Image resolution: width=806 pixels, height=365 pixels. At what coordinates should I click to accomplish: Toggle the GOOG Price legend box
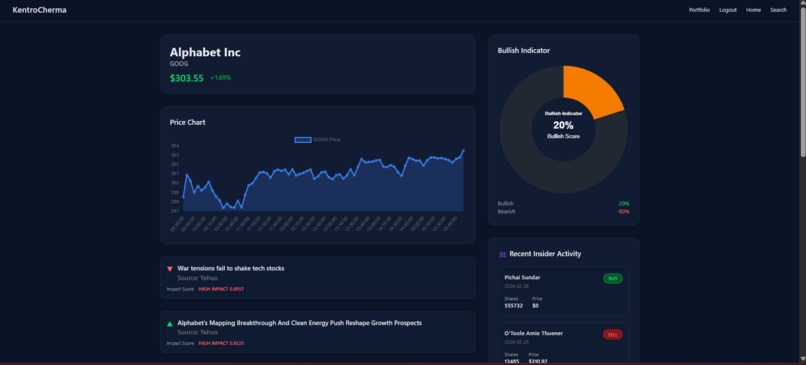tap(303, 139)
